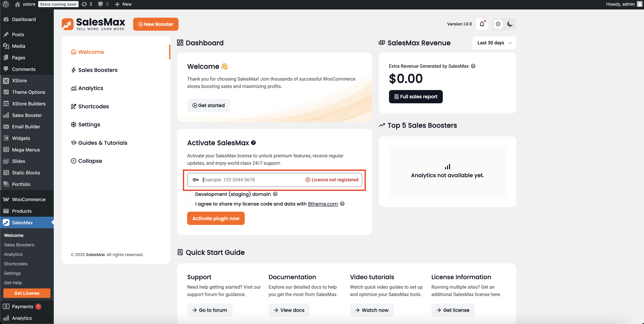Switch to light mode sun icon
Viewport: 644px width, 324px height.
click(x=498, y=24)
